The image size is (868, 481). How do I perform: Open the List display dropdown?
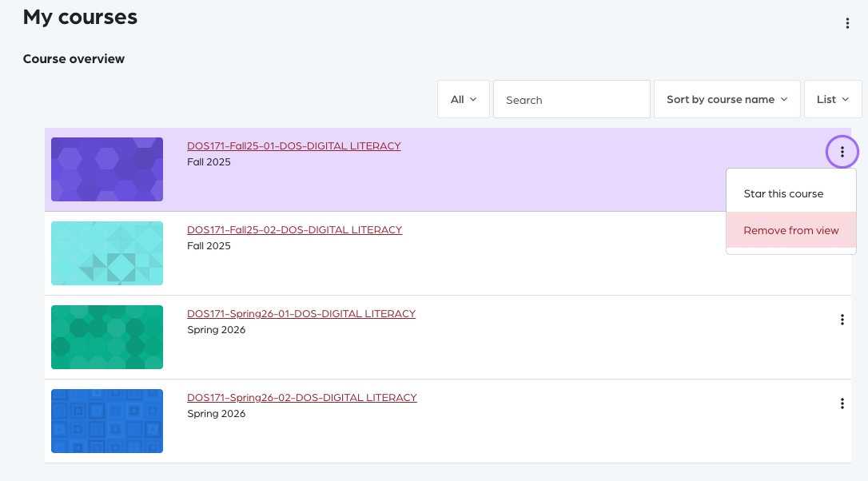tap(833, 99)
